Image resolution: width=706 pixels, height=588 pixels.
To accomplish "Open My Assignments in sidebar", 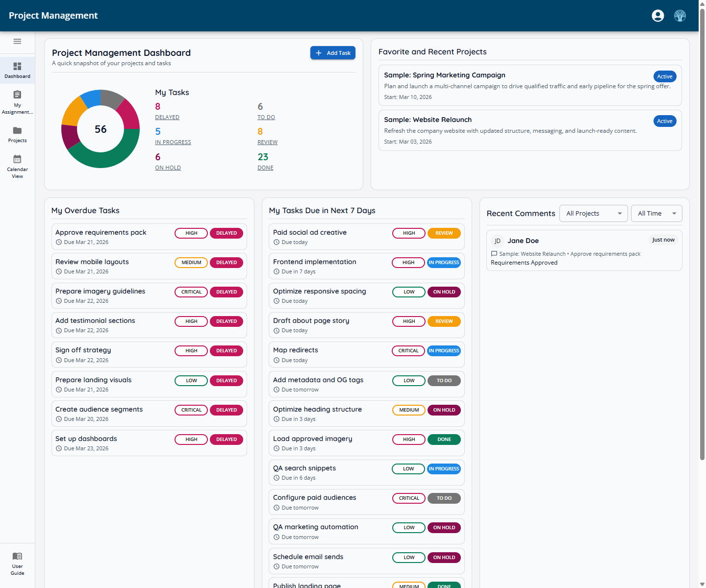I will click(17, 102).
